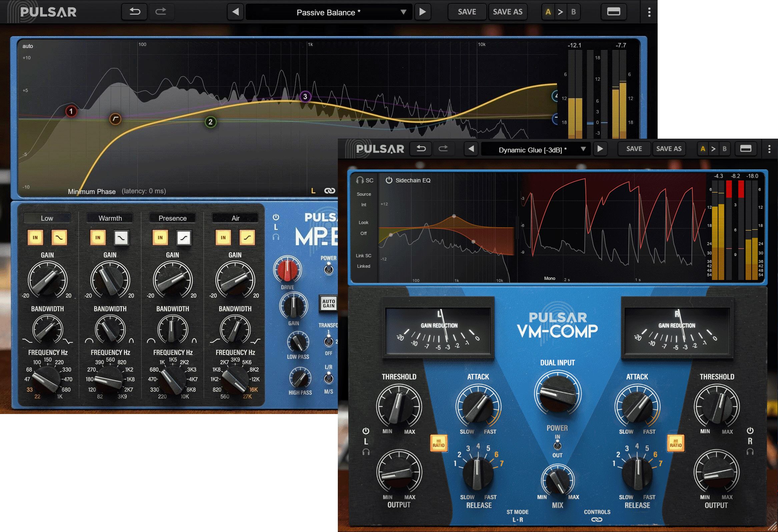778x532 pixels.
Task: Toggle VM-Comp left channel power
Action: pyautogui.click(x=366, y=431)
